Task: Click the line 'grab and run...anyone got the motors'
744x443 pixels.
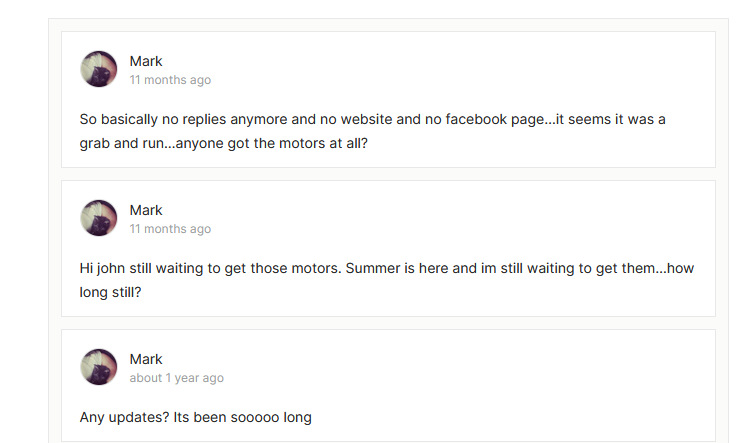Action: (224, 143)
